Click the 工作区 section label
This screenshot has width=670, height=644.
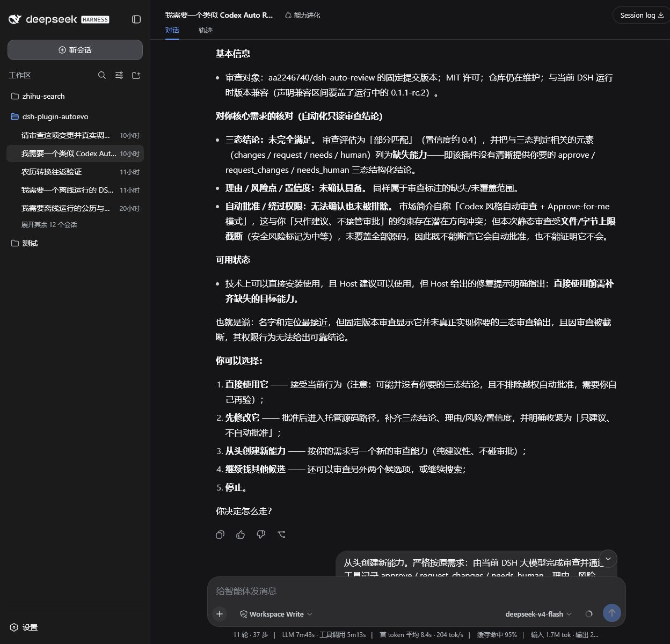[x=20, y=75]
